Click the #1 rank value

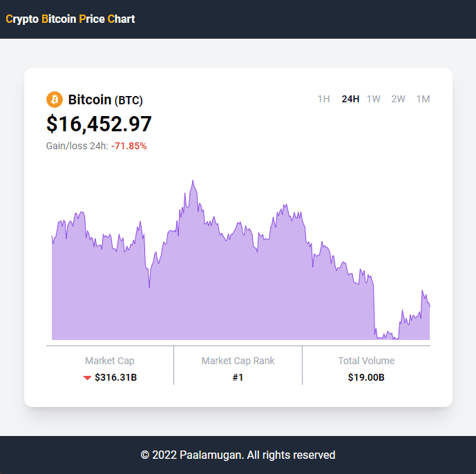pyautogui.click(x=238, y=377)
